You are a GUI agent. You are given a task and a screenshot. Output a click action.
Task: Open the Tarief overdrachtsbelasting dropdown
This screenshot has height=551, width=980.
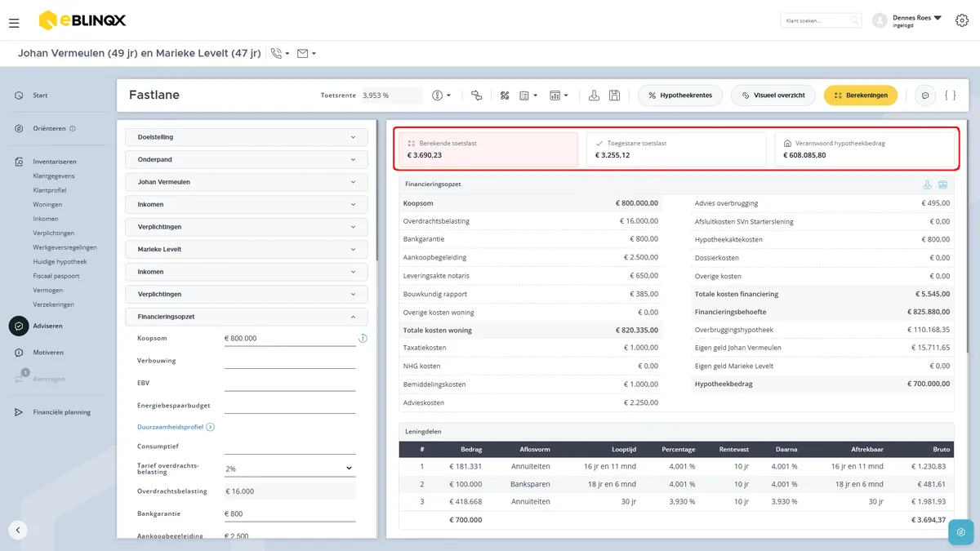click(290, 469)
